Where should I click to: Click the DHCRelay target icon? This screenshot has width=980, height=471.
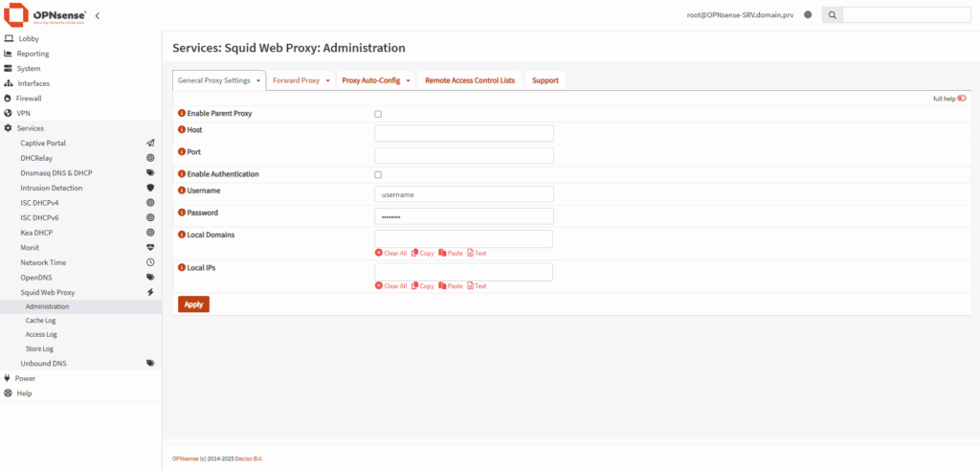click(150, 158)
